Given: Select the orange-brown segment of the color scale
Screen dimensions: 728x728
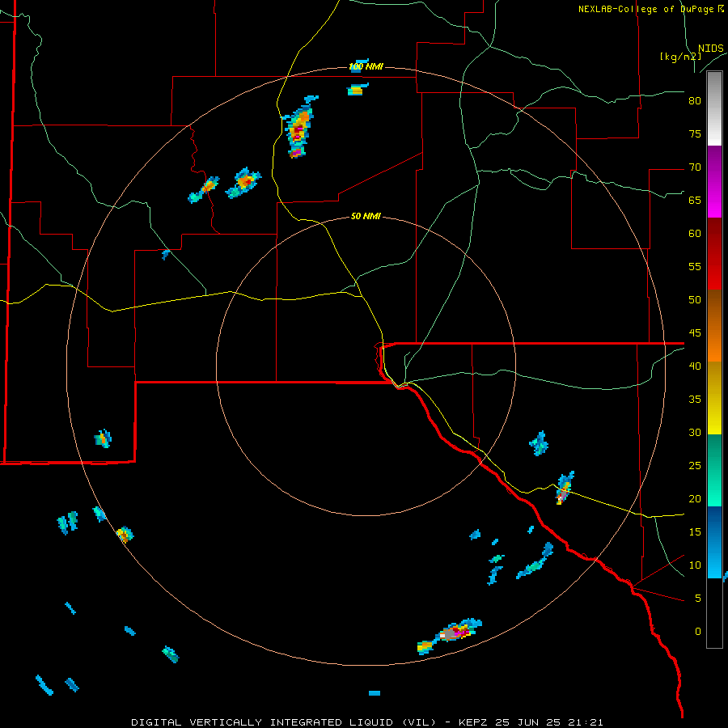Looking at the screenshot, I should (x=714, y=326).
